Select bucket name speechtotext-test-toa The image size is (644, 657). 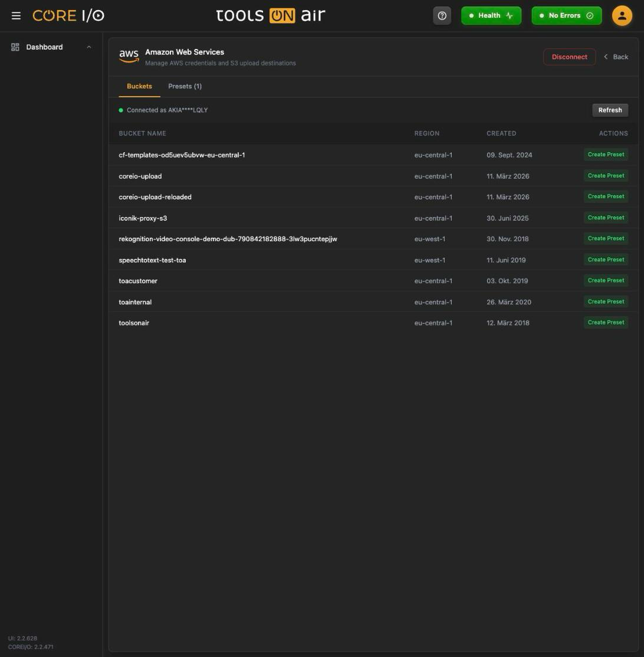(x=152, y=259)
